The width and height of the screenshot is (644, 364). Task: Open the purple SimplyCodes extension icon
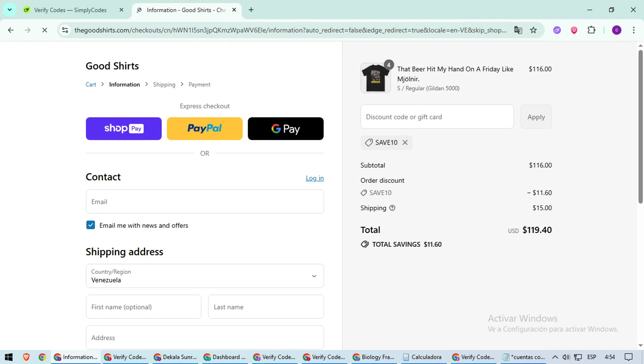[x=557, y=30]
